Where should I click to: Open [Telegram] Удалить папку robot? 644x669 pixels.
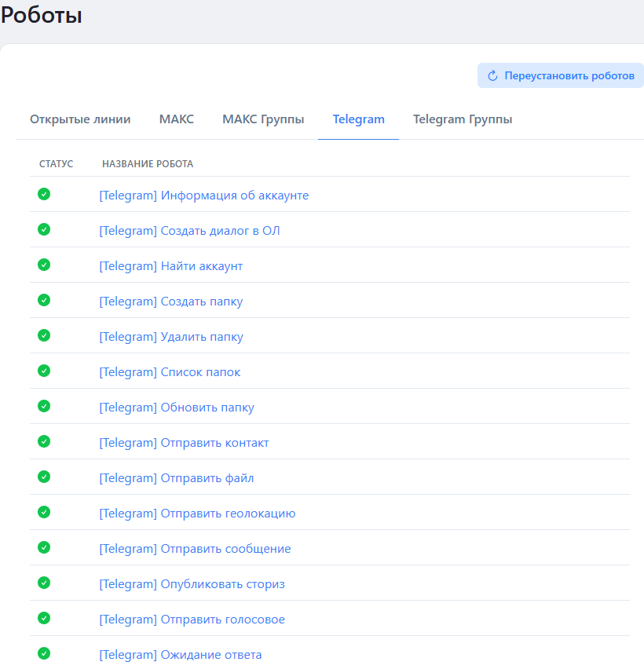(x=171, y=337)
